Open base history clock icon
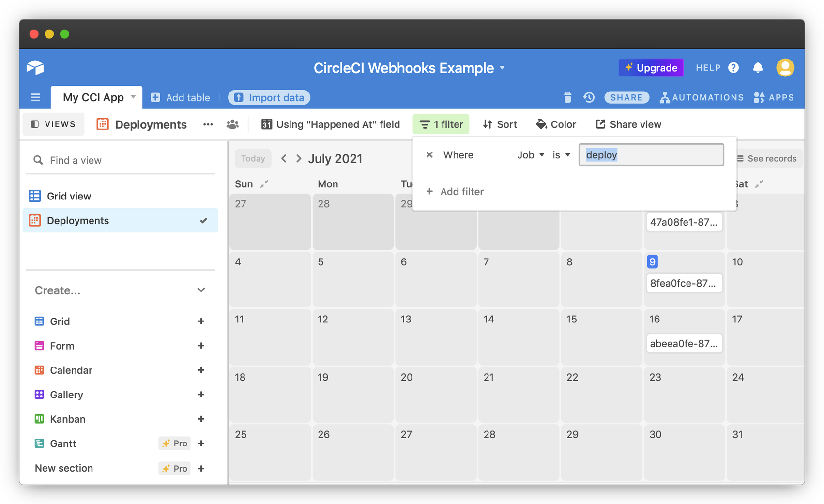Screen dimensions: 824x504 pyautogui.click(x=589, y=97)
